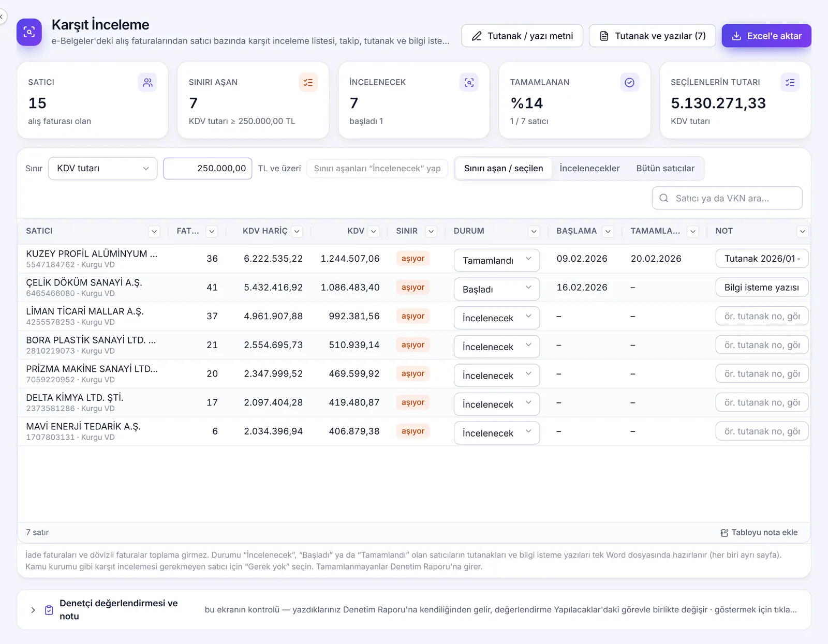Click the completion date 20.02.2026
Image resolution: width=828 pixels, height=644 pixels.
[656, 259]
